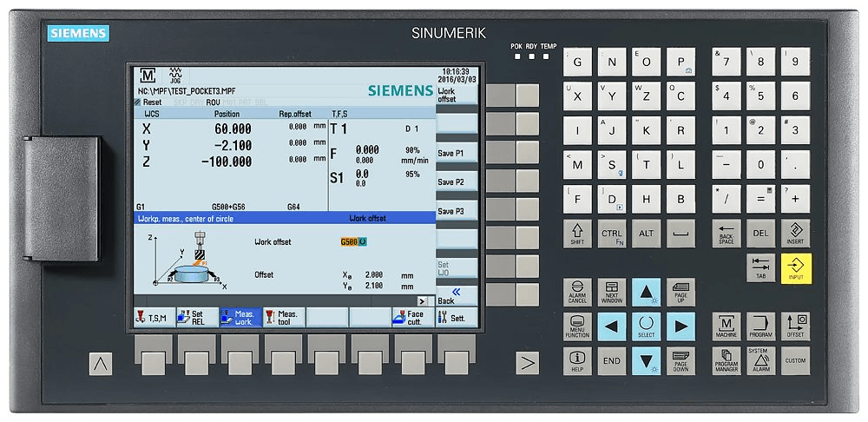Click the TAB key
The width and height of the screenshot is (868, 422).
(760, 268)
